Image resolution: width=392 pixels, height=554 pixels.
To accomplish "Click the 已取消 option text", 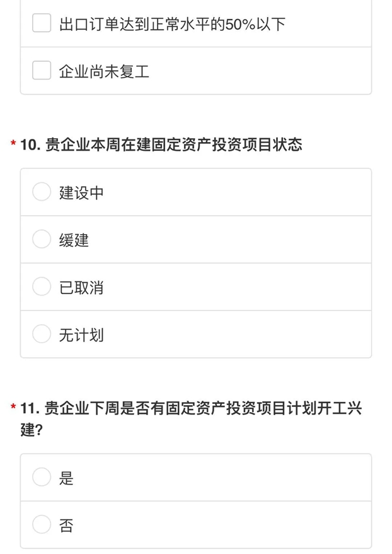I will [x=81, y=288].
